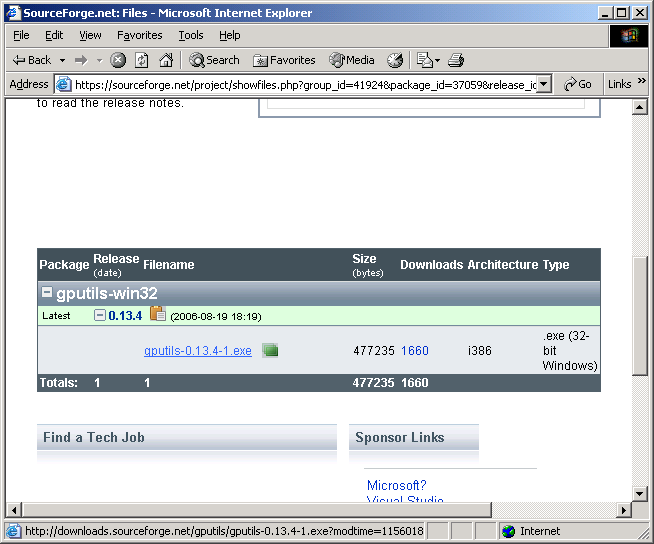The image size is (654, 544).
Task: Open the Back history dropdown arrow
Action: [x=62, y=60]
